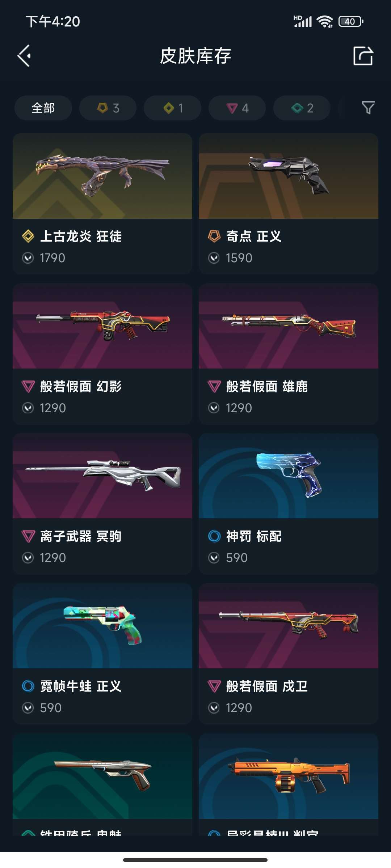
Task: Tap the currency icon beside 1790
Action: pyautogui.click(x=28, y=258)
